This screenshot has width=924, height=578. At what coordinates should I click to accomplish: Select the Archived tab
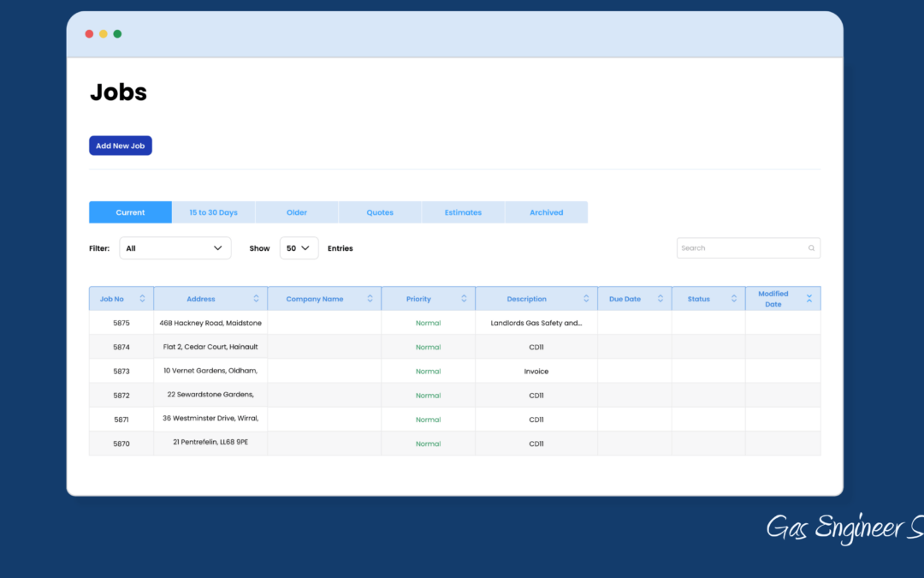(546, 212)
